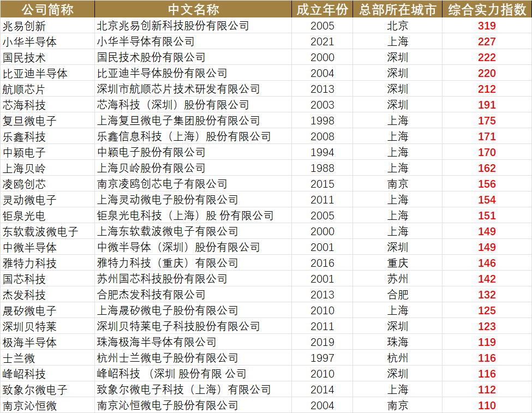The width and height of the screenshot is (532, 413).
Task: Click the year 2021 cell
Action: [x=322, y=42]
